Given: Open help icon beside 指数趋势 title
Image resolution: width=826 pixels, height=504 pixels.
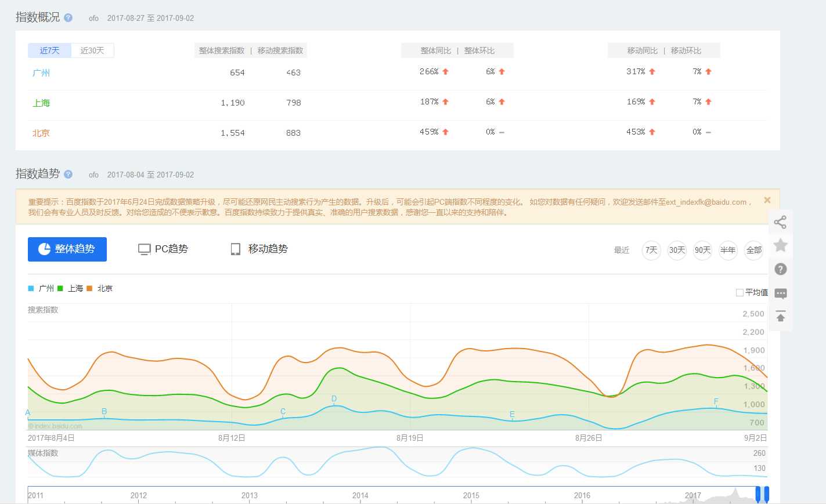Looking at the screenshot, I should point(68,174).
